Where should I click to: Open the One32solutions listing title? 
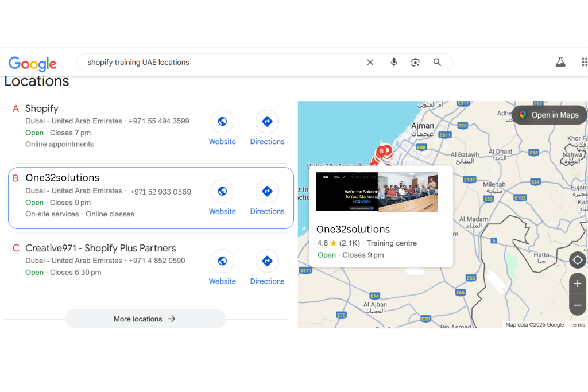[62, 178]
